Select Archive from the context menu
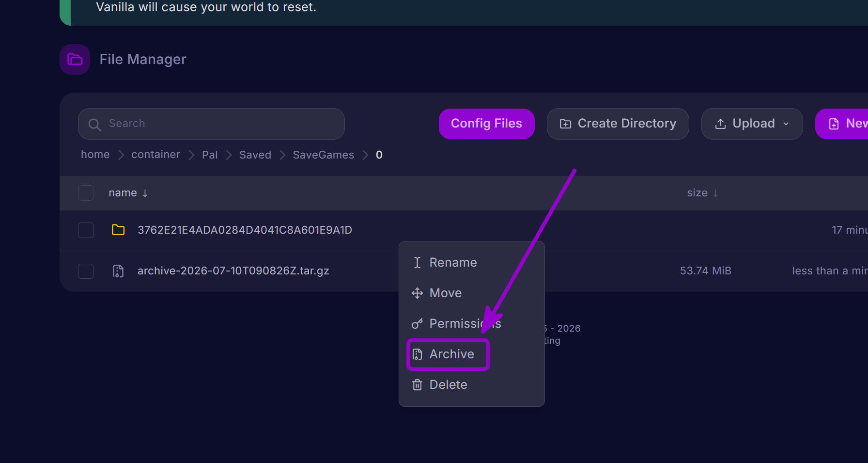This screenshot has height=463, width=868. [x=448, y=354]
